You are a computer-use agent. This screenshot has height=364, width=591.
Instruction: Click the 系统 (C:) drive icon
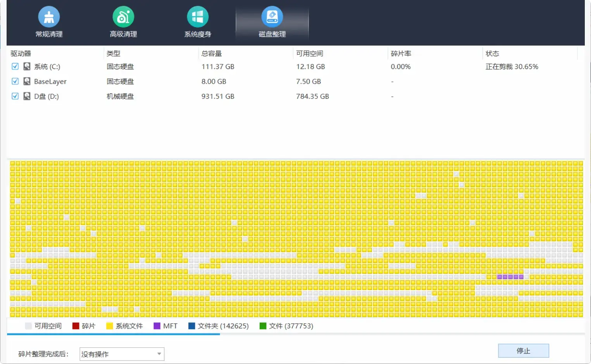tap(27, 67)
